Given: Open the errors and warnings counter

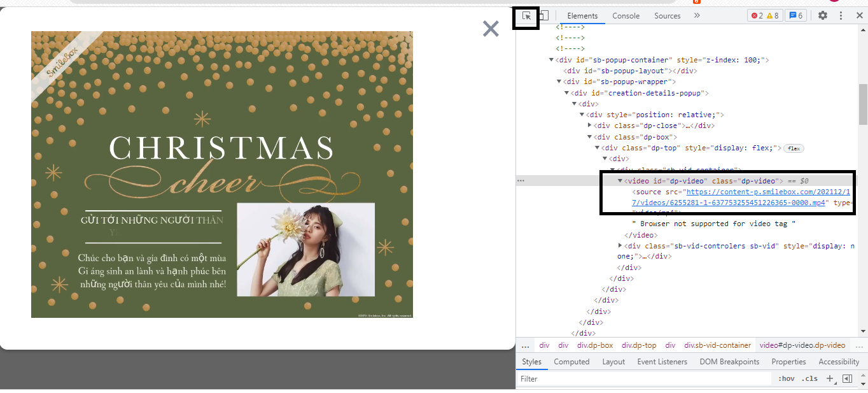Looking at the screenshot, I should (764, 16).
